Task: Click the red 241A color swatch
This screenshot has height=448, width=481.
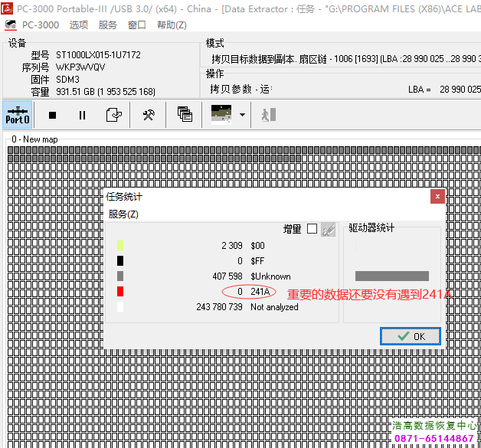Action: [120, 292]
